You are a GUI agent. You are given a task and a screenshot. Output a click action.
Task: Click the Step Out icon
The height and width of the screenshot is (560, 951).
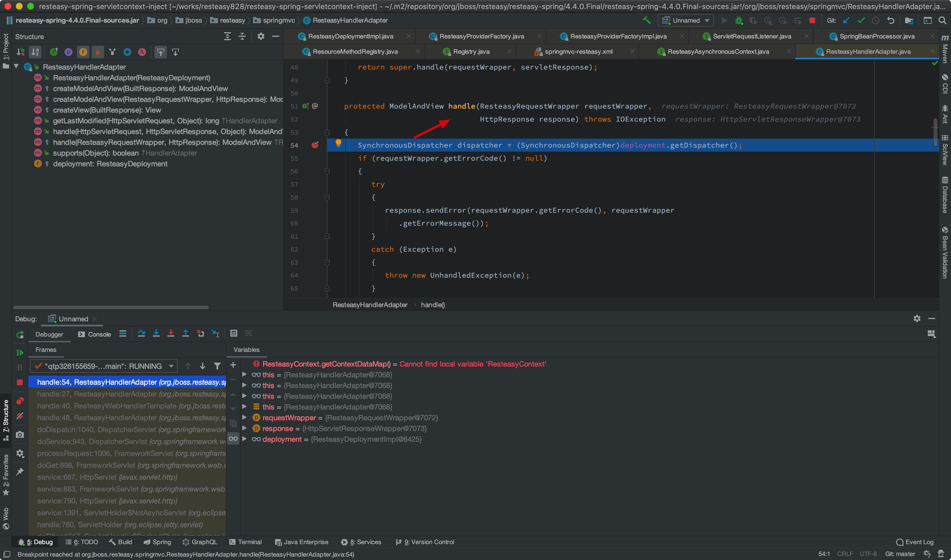click(185, 333)
